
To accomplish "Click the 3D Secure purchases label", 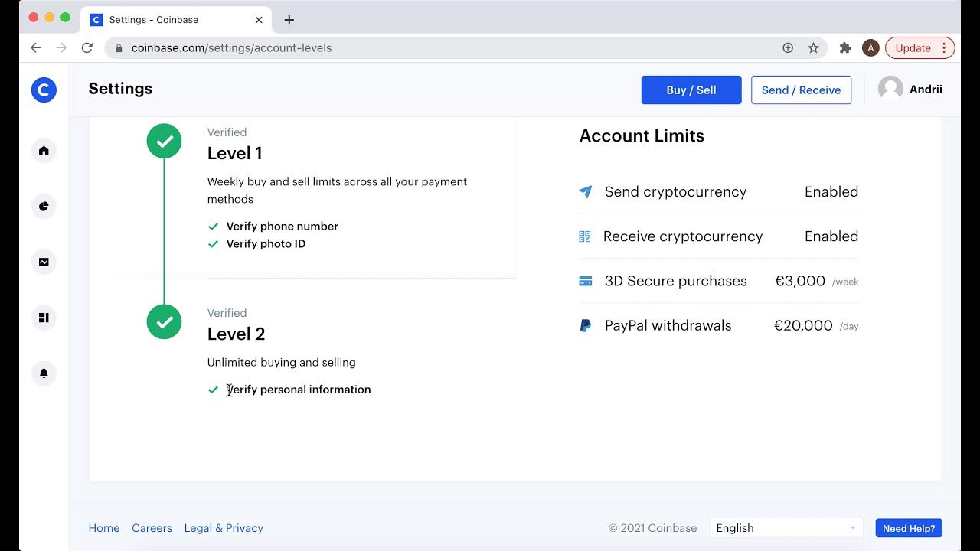I will 676,281.
